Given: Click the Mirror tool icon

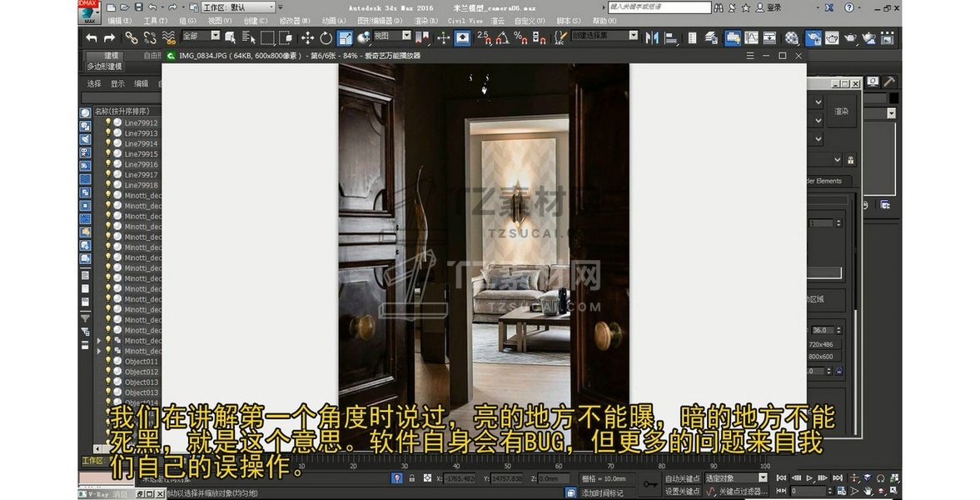Looking at the screenshot, I should click(652, 38).
